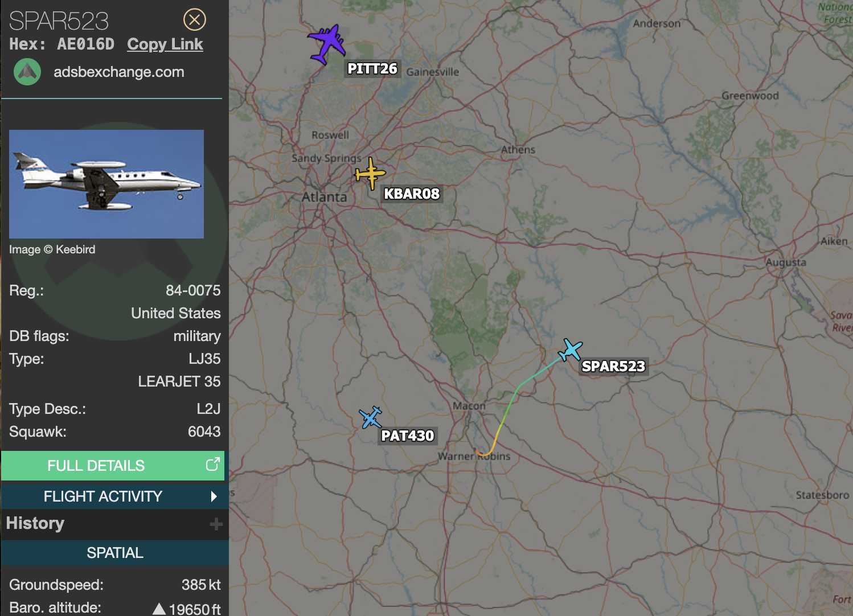Screen dimensions: 853x616
Task: Close the SPAR523 info panel
Action: click(194, 20)
